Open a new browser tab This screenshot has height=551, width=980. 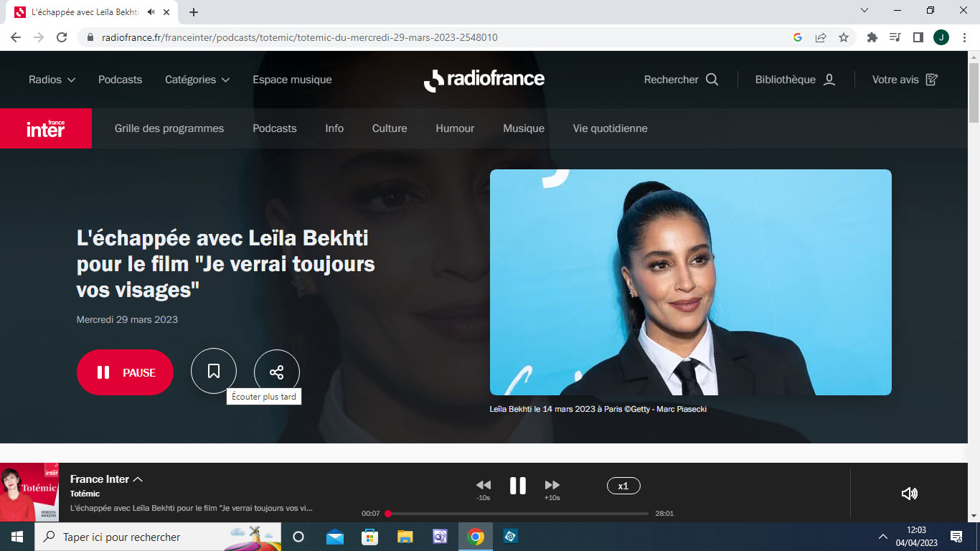coord(194,12)
